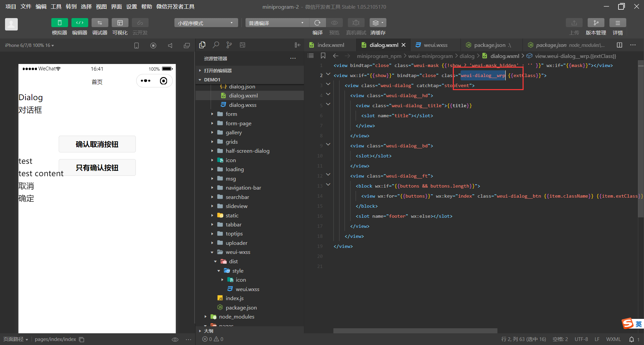Toggle the status bar eye preview icon
Viewport: 644px width, 345px height.
175,339
